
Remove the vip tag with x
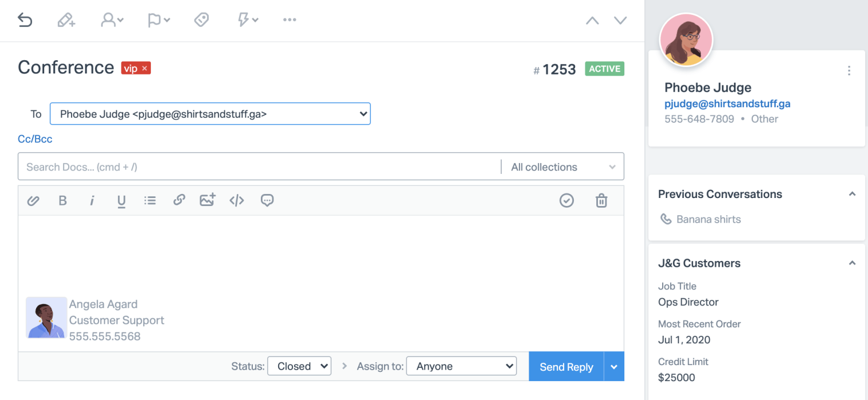click(x=145, y=68)
